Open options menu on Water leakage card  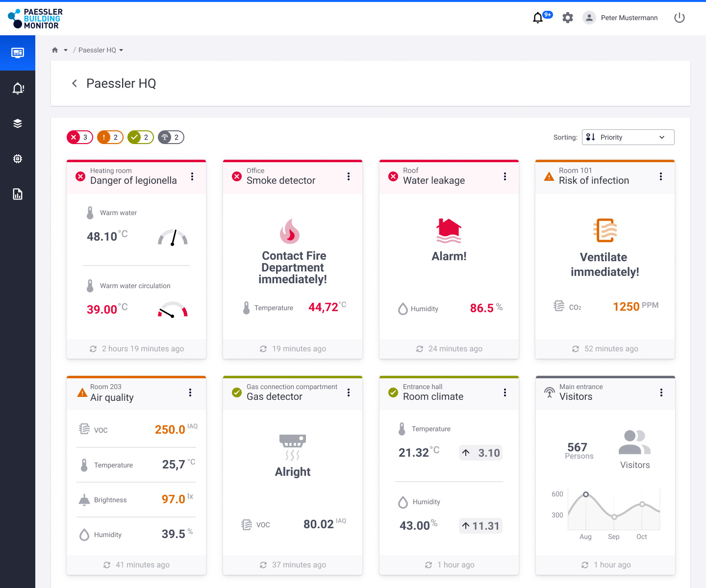click(x=505, y=176)
